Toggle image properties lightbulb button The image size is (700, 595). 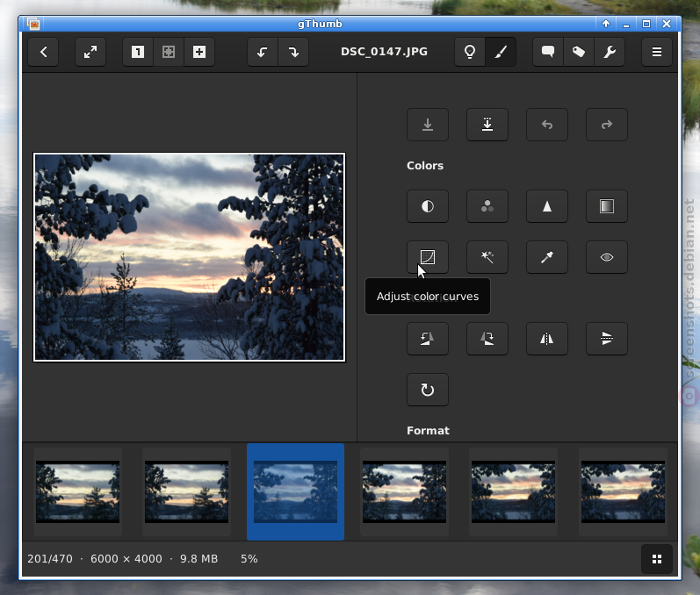tap(470, 52)
